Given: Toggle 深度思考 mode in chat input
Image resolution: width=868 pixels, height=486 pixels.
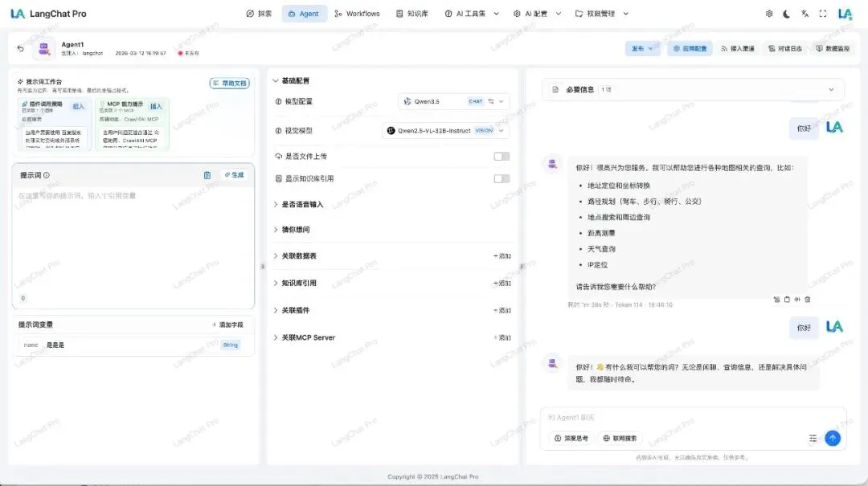Looking at the screenshot, I should tap(571, 439).
